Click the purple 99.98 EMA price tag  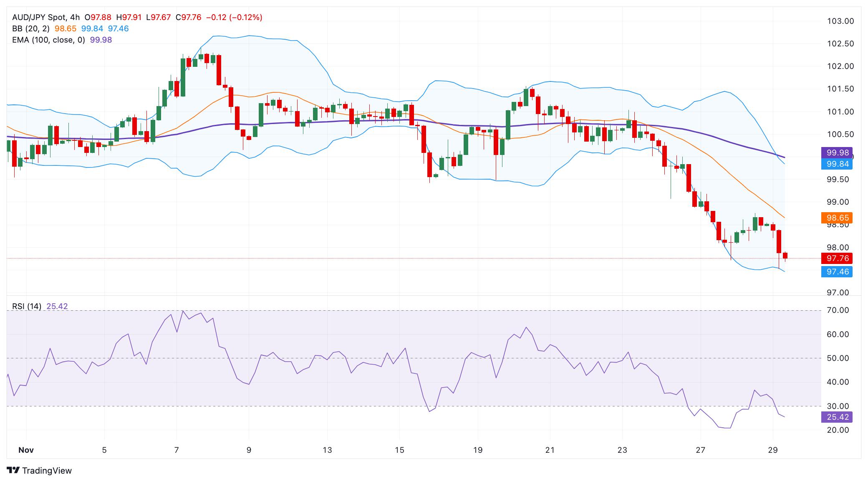[838, 153]
